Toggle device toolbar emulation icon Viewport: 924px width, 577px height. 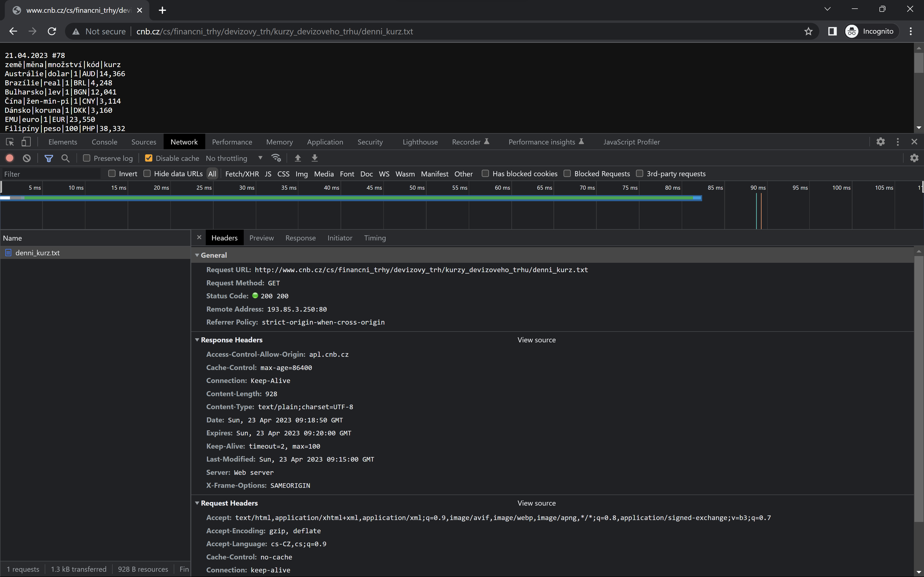[26, 142]
